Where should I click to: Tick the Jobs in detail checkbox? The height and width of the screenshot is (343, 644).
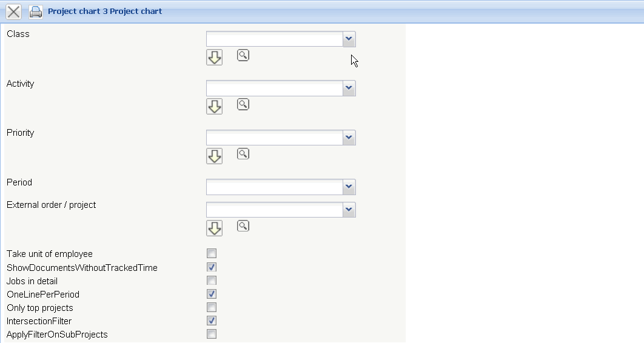pos(212,281)
